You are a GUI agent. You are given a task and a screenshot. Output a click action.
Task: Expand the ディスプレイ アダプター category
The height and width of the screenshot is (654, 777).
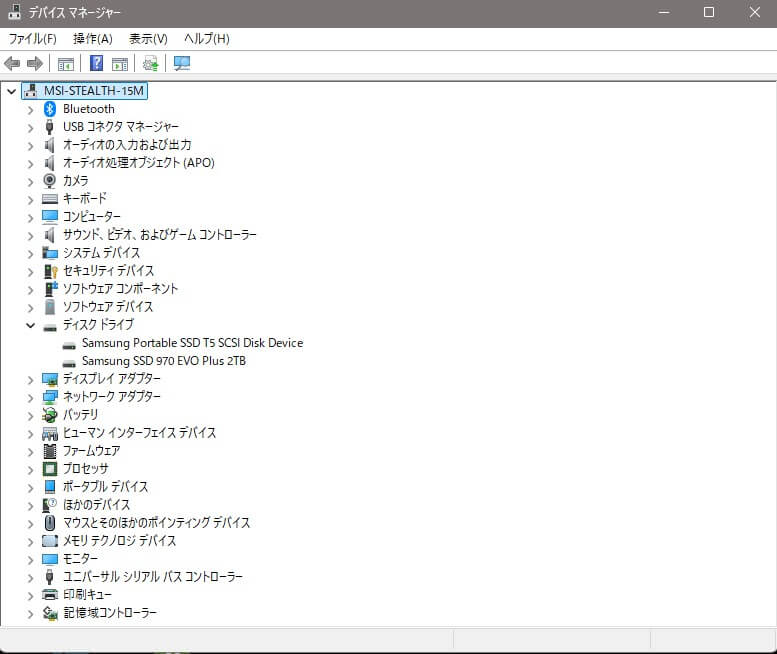pyautogui.click(x=30, y=379)
